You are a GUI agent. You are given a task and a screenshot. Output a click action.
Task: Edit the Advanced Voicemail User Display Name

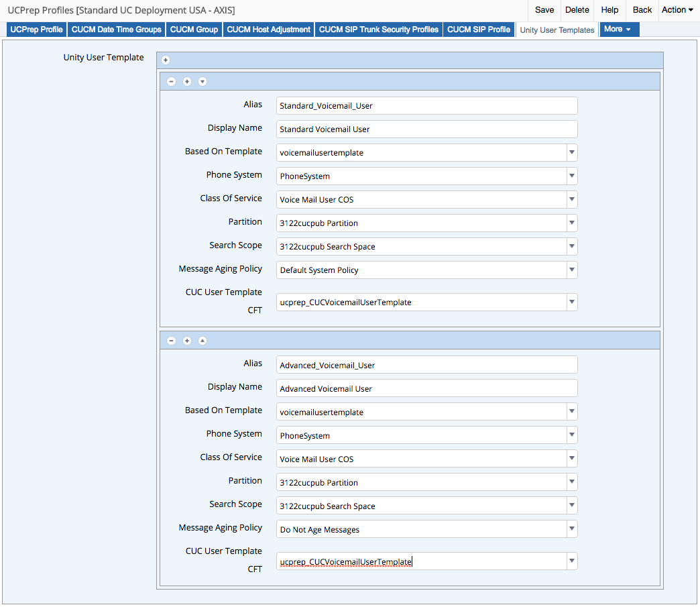coord(426,388)
